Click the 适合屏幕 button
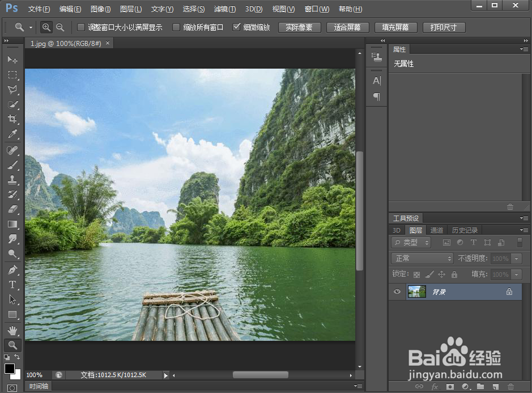The image size is (532, 393). point(347,27)
